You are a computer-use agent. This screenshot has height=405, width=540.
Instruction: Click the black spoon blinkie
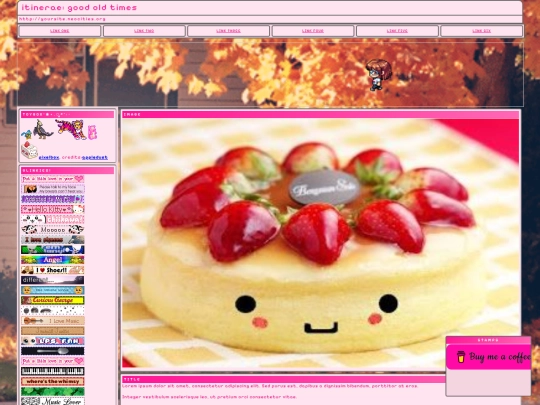point(52,351)
